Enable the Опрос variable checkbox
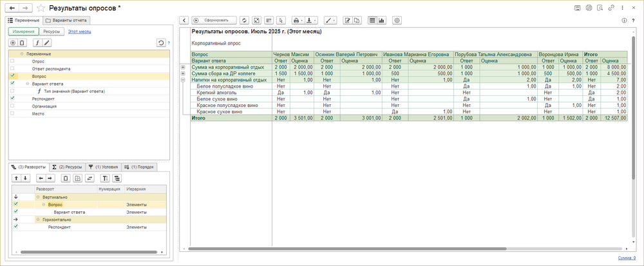 (12, 61)
